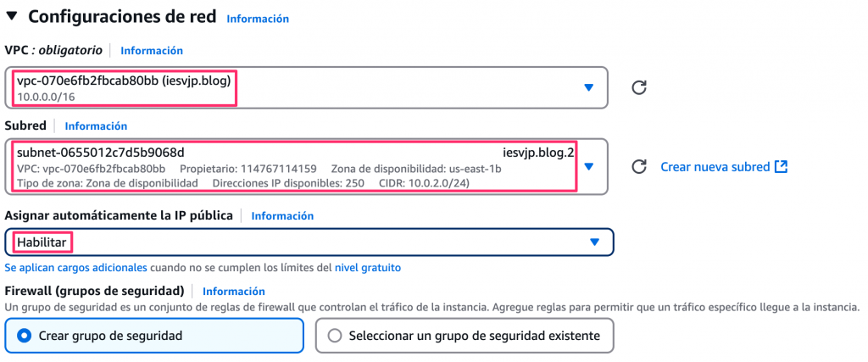Open Información link for Firewall section
This screenshot has height=362, width=868.
(x=234, y=291)
